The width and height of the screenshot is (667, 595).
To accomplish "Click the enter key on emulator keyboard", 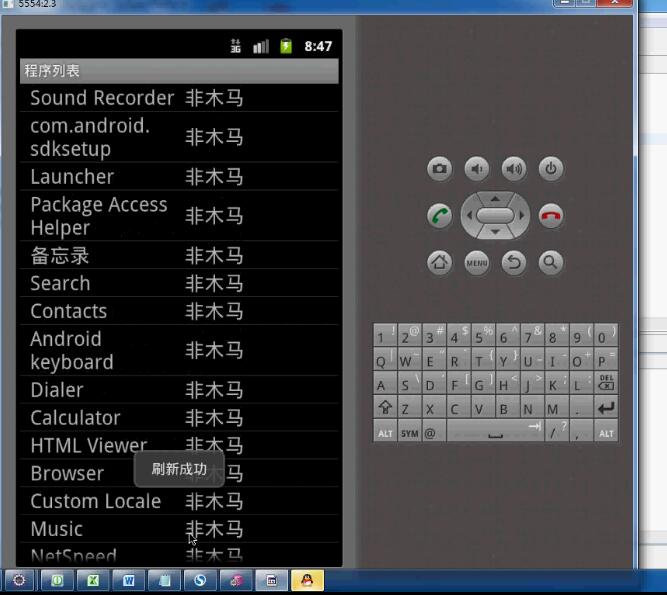I will (x=606, y=407).
